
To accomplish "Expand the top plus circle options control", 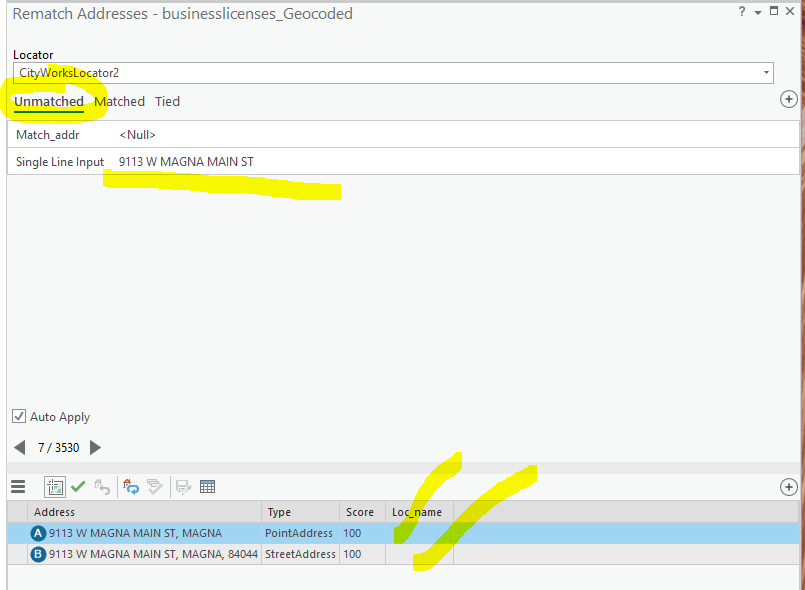I will (x=789, y=99).
